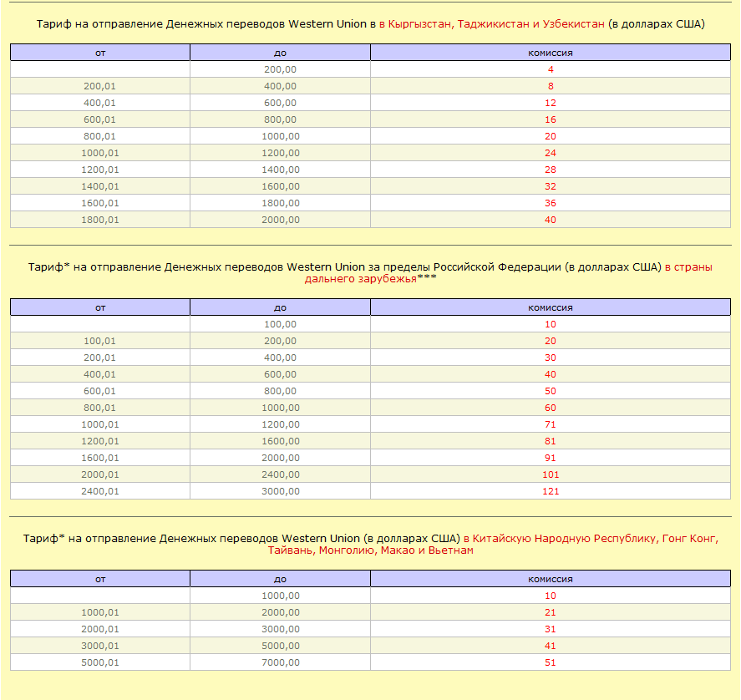Click the "3000,01" lower limit cell
The image size is (741, 700).
pos(100,646)
